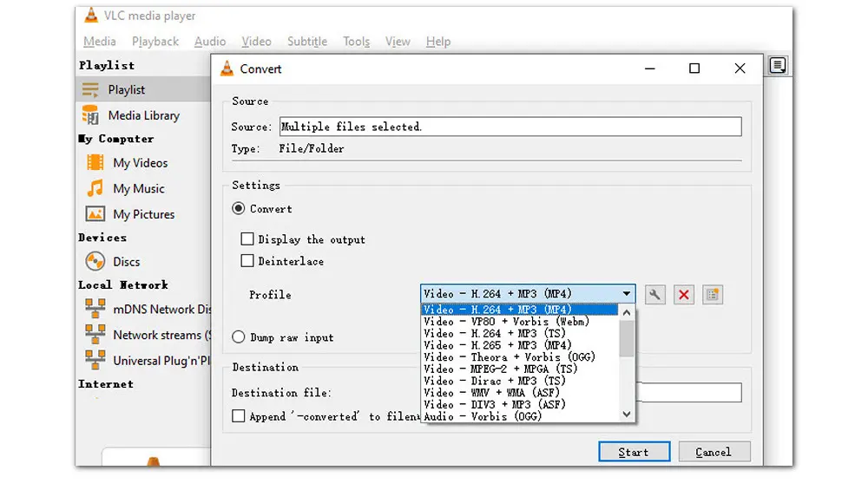The image size is (868, 503).
Task: Open the Playback menu
Action: (155, 42)
